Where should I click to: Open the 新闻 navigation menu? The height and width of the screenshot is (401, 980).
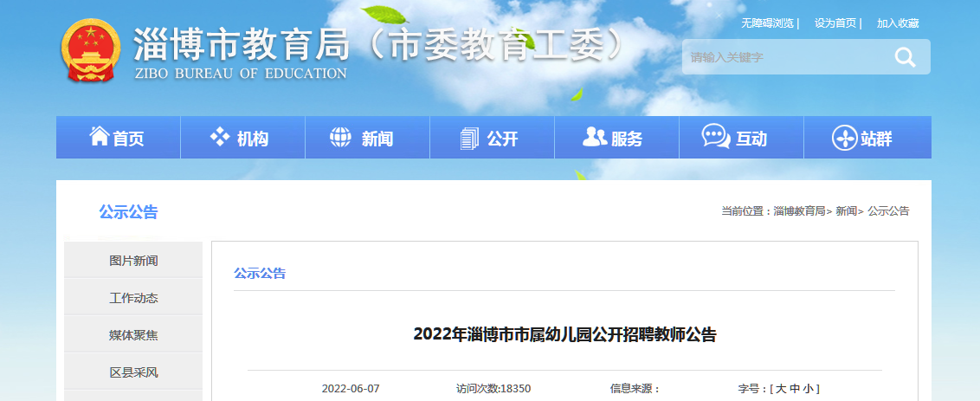[x=367, y=137]
